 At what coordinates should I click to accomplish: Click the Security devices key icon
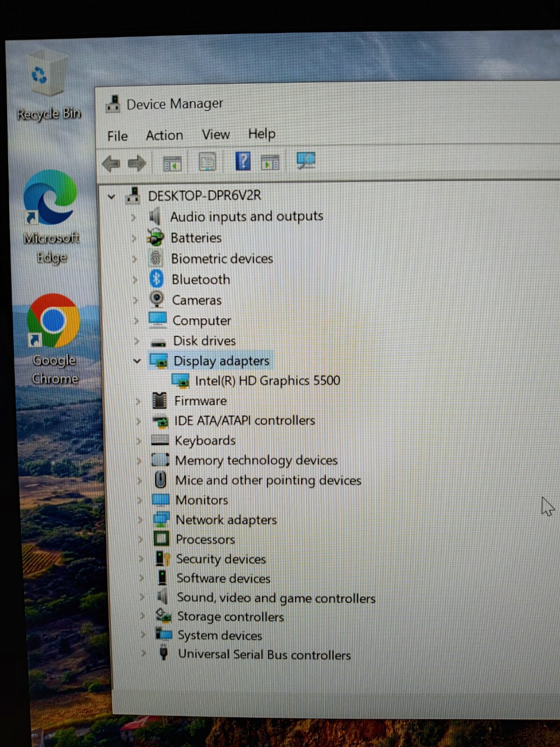162,558
